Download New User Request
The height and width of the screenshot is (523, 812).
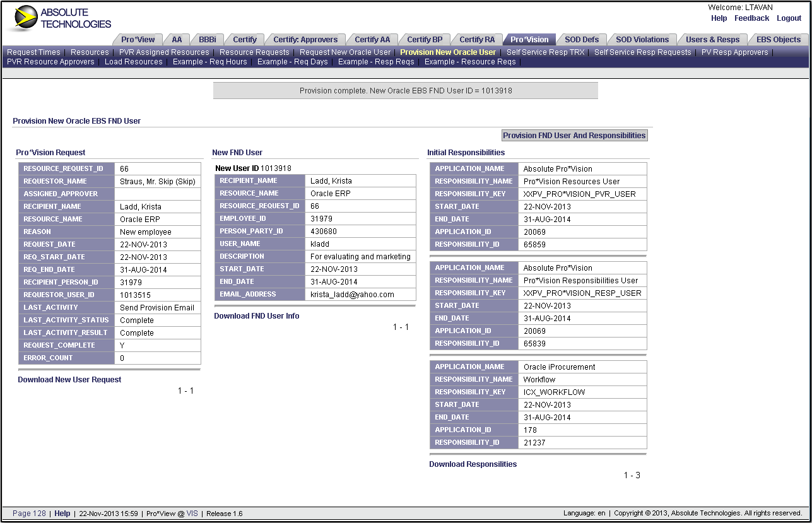69,380
